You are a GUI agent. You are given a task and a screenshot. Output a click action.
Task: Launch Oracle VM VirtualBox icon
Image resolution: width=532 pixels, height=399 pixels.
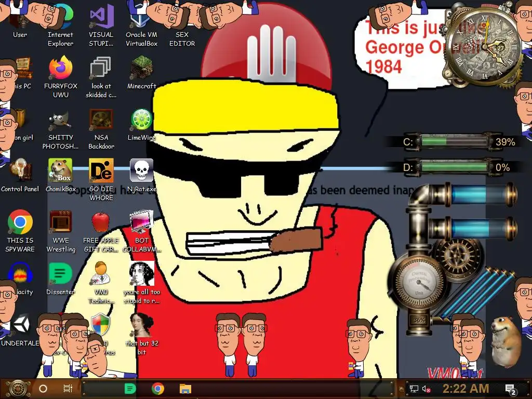click(x=141, y=25)
